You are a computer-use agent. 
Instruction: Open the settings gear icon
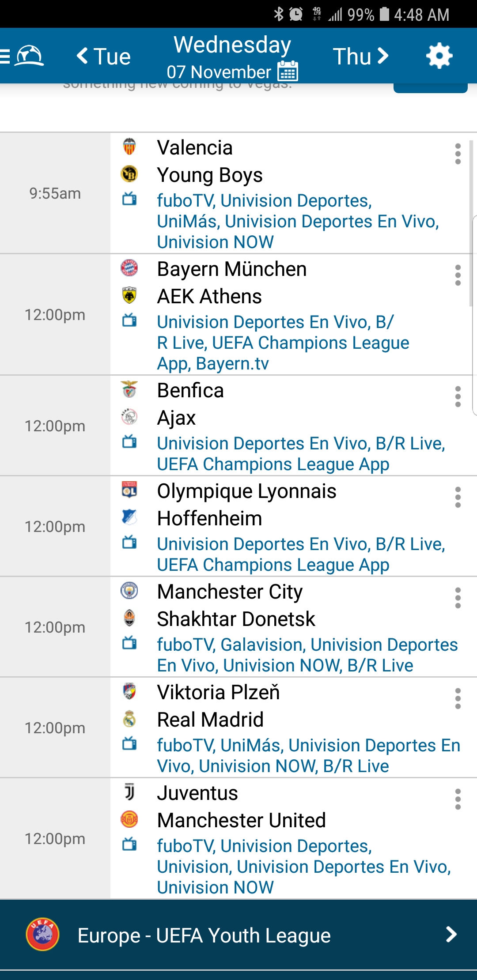[439, 56]
